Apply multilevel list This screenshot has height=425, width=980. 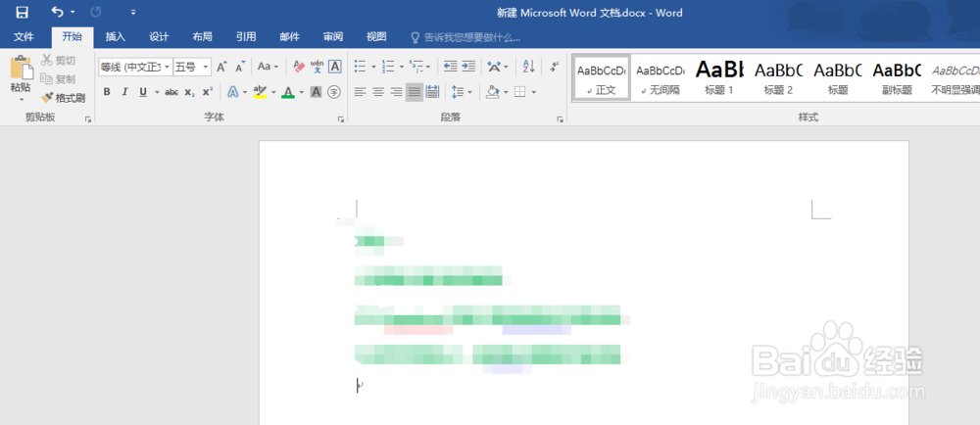click(416, 67)
